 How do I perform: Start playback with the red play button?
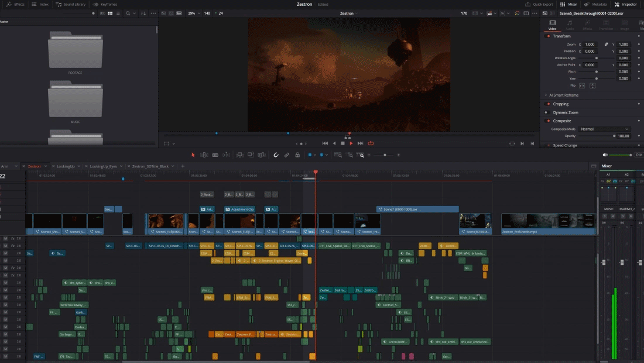[351, 143]
